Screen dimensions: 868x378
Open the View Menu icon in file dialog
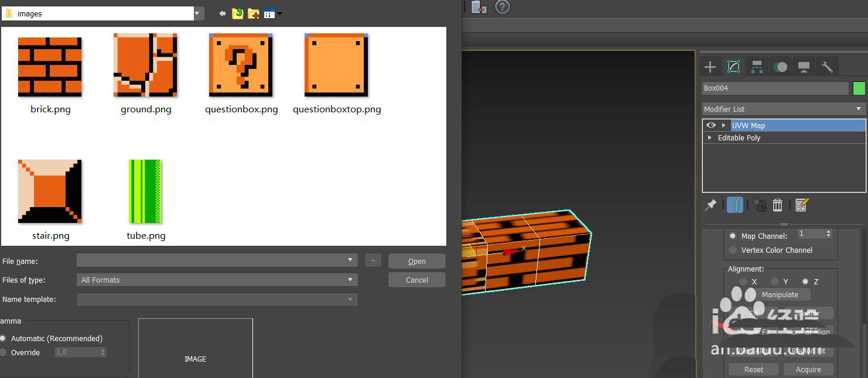(269, 13)
